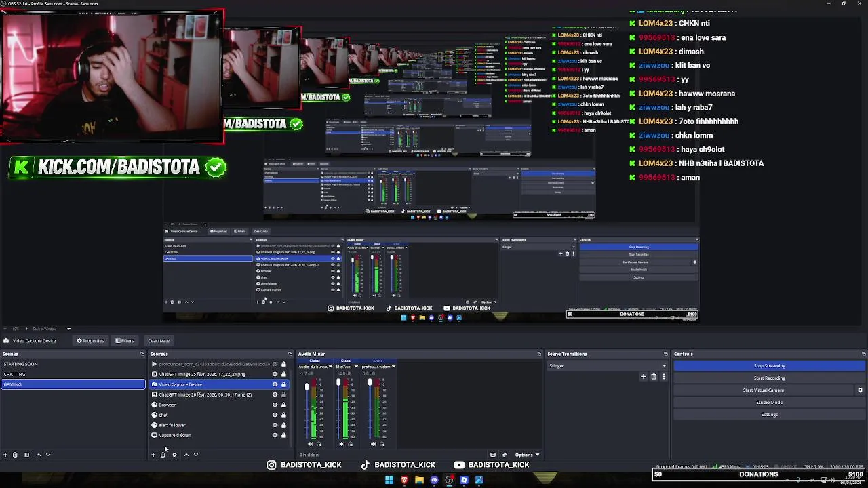
Task: Open transition properties three-dot menu
Action: [663, 377]
